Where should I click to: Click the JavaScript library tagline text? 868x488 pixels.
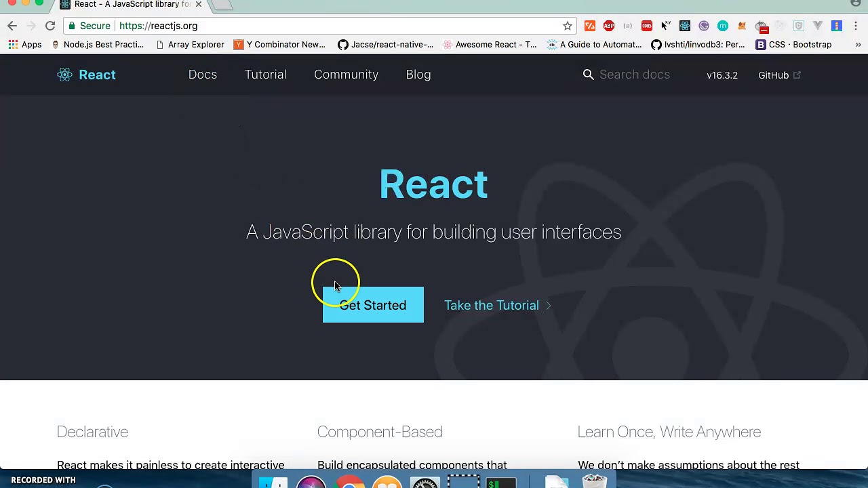433,232
